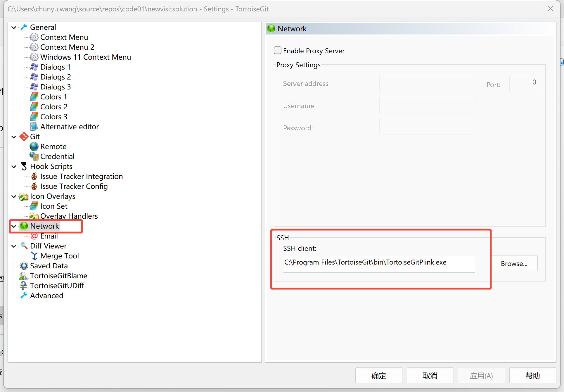This screenshot has width=564, height=392.
Task: Click the Merge Tool fork icon
Action: click(34, 256)
